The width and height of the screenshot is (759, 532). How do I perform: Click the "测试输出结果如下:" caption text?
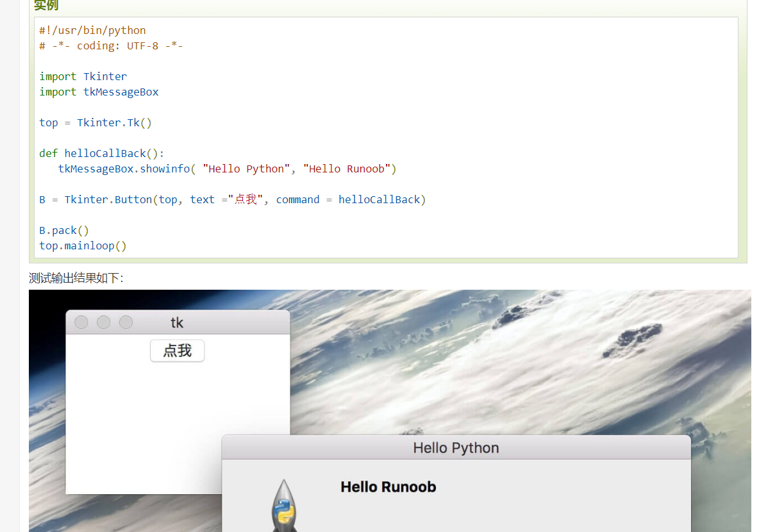coord(75,278)
